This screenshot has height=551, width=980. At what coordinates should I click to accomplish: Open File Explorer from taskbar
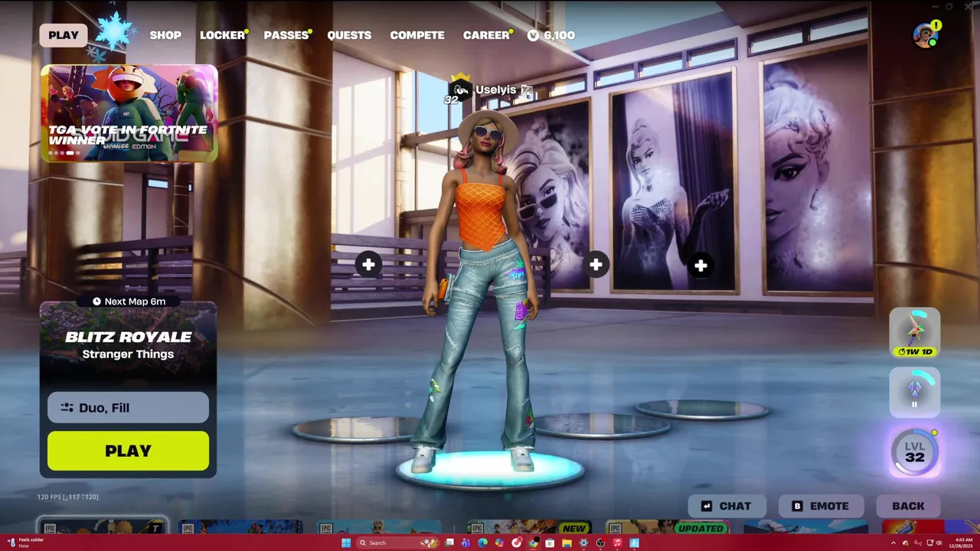tap(567, 543)
